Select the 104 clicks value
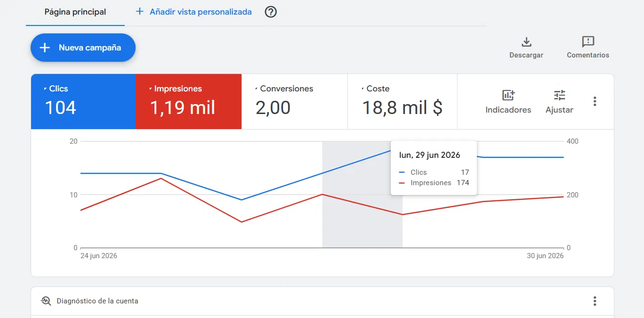 coord(61,108)
